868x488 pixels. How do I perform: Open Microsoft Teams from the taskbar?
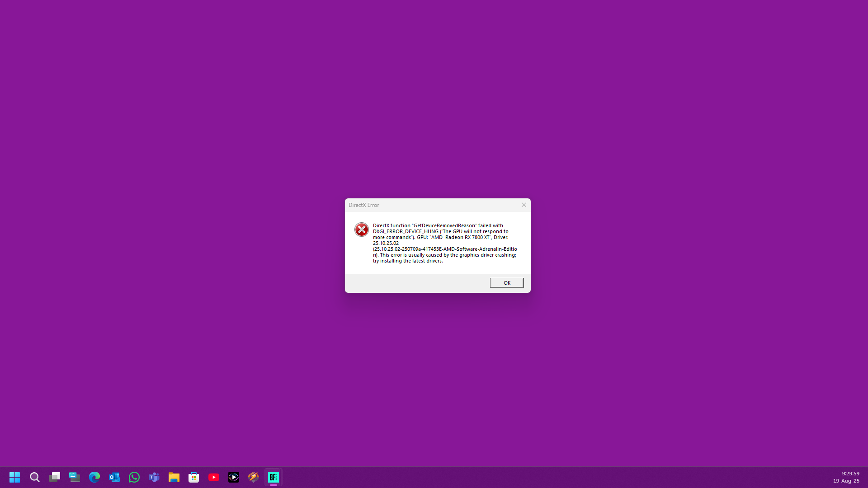click(x=154, y=477)
